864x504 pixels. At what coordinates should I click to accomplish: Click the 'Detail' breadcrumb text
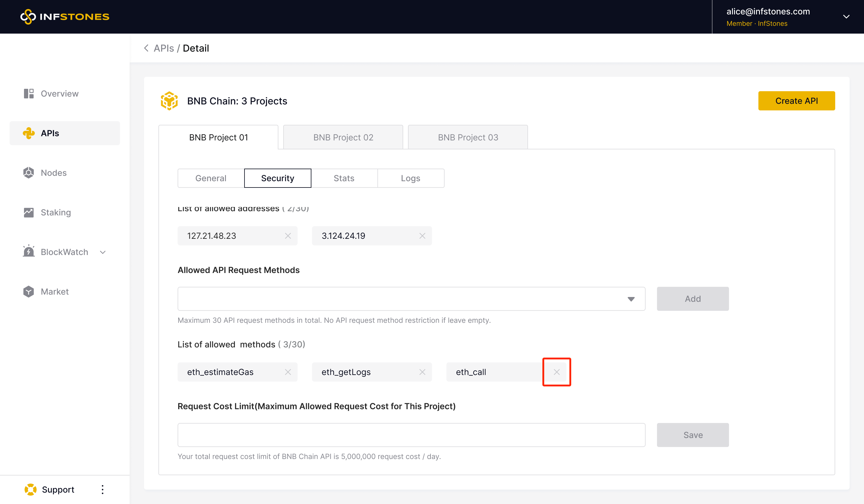[x=196, y=48]
